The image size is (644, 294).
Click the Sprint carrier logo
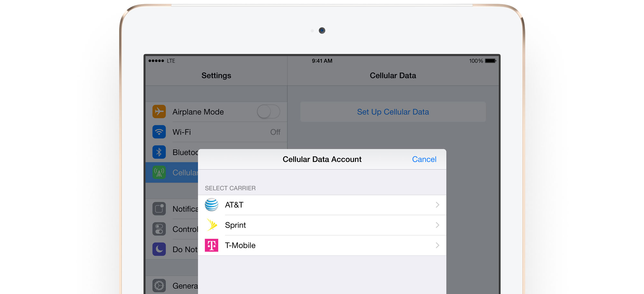pyautogui.click(x=212, y=225)
